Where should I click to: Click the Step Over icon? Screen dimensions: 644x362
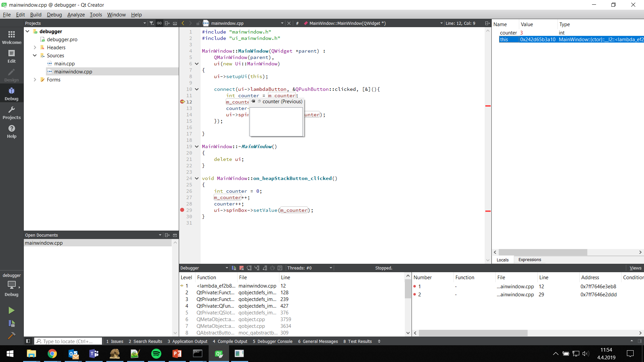coord(249,268)
